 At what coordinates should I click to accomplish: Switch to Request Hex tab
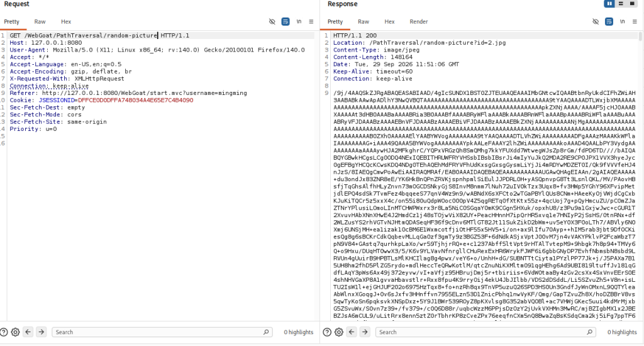click(66, 22)
